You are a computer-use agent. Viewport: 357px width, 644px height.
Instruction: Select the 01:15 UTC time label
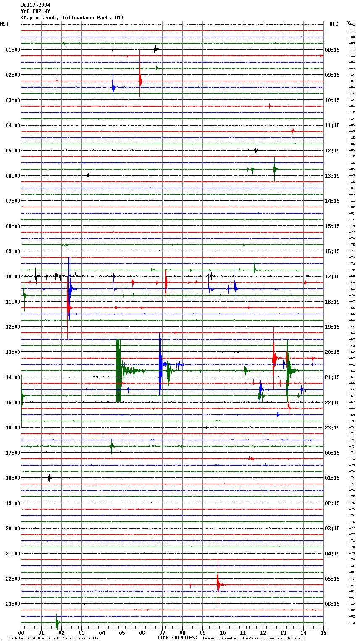(332, 478)
